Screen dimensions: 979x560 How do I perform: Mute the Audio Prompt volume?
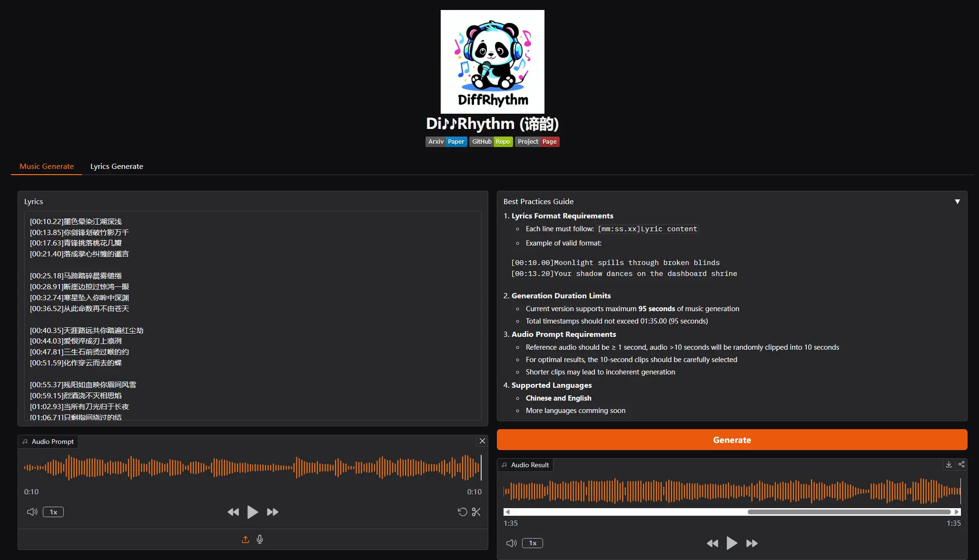(32, 512)
